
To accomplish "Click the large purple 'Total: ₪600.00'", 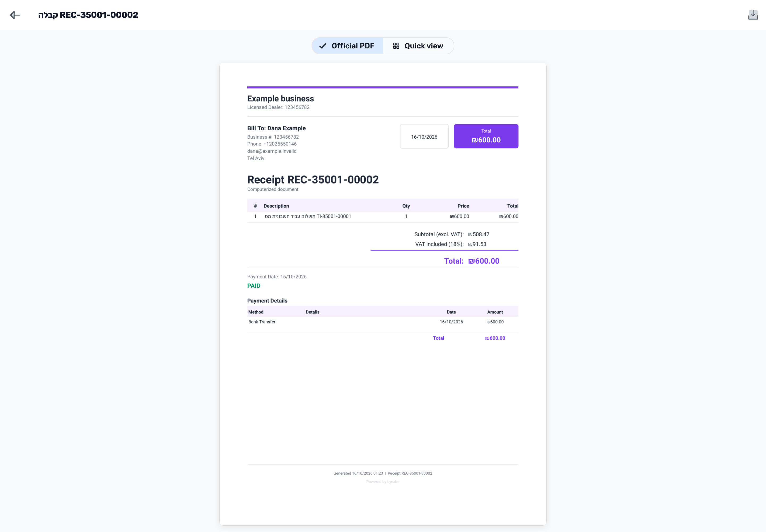I will [x=472, y=261].
